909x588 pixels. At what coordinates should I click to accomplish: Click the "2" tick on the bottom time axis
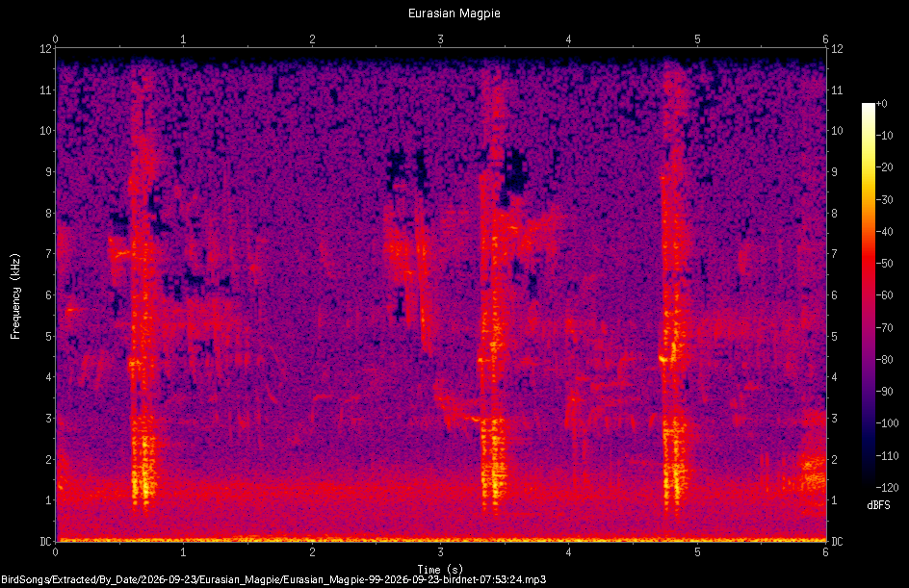312,552
